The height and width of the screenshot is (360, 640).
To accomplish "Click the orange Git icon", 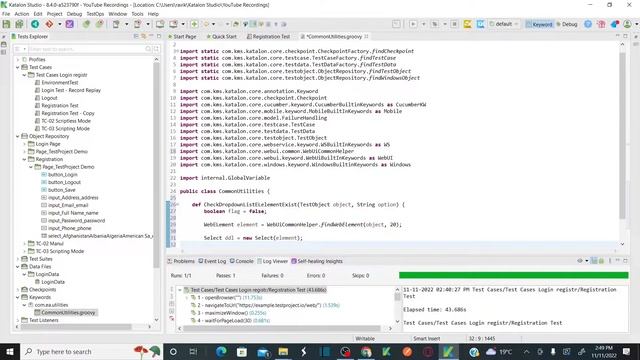I will (49, 24).
